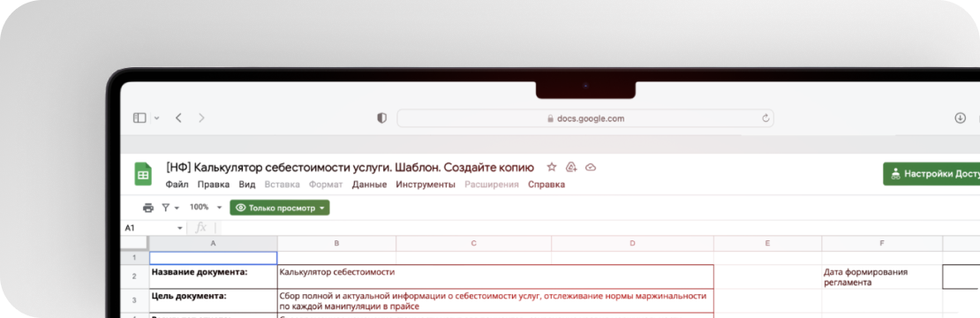The width and height of the screenshot is (980, 318).
Task: Click the spreadsheet title text
Action: point(350,168)
